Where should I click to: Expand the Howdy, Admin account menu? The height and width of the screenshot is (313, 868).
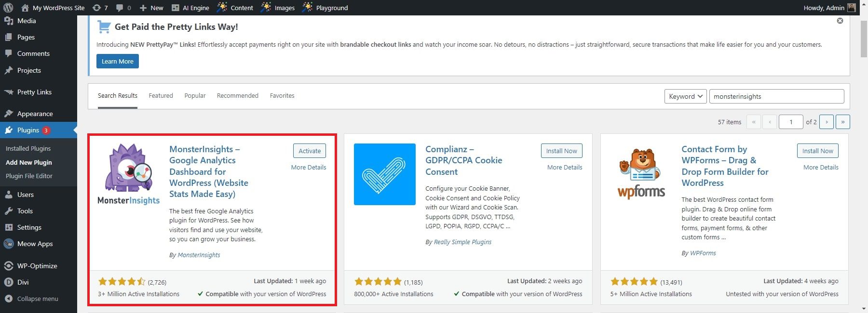click(829, 8)
